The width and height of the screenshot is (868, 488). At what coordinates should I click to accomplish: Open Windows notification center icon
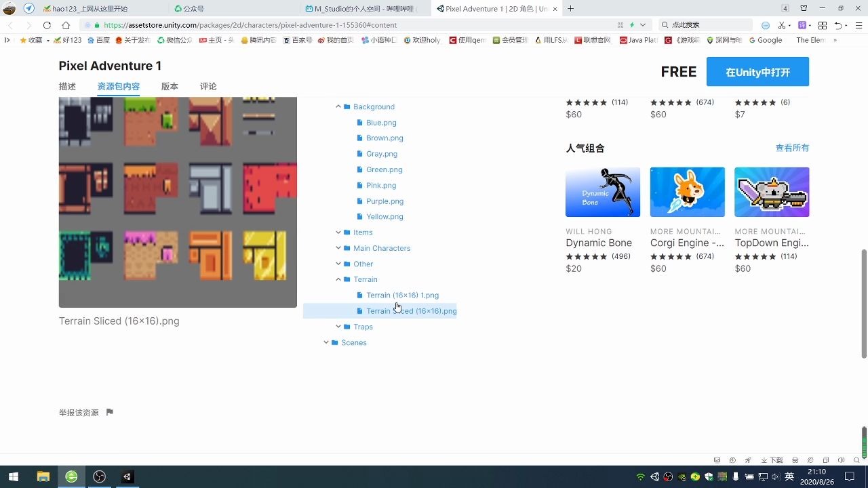[850, 476]
